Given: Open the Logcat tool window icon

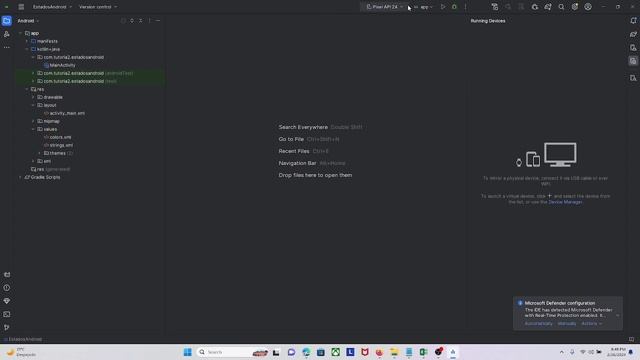Looking at the screenshot, I should coord(7,275).
